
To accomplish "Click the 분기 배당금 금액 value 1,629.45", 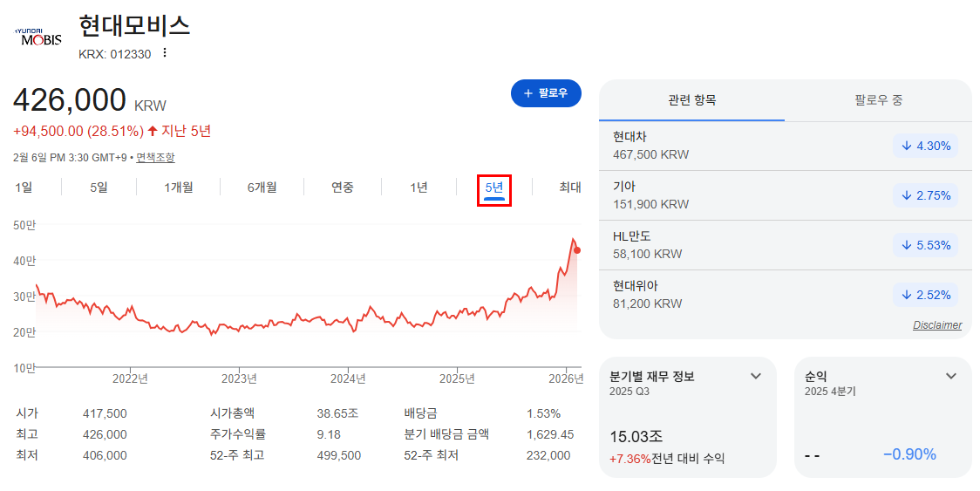I will pyautogui.click(x=550, y=434).
